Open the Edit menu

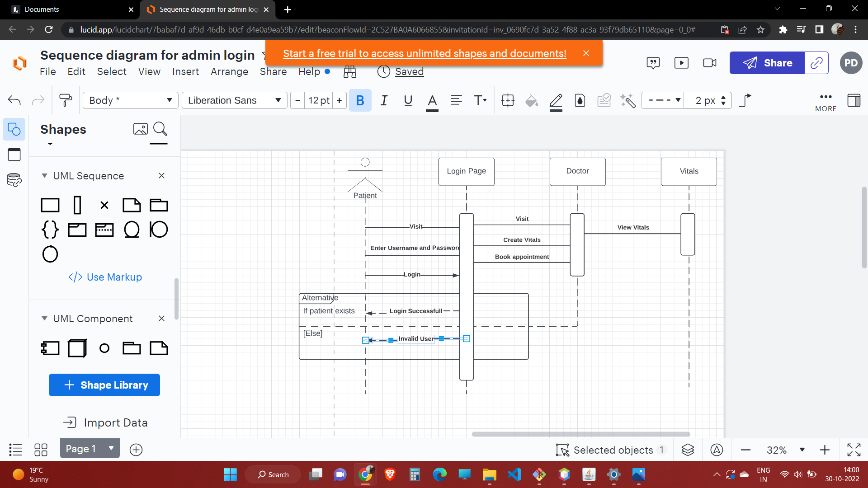coord(76,72)
